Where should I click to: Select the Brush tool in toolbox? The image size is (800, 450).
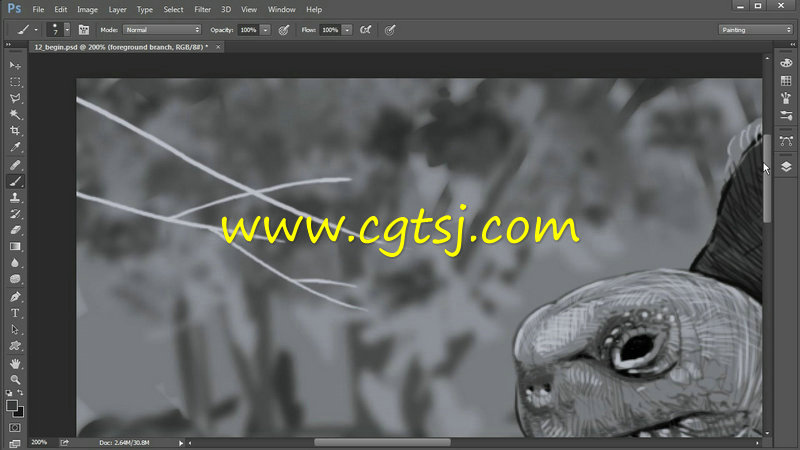15,181
